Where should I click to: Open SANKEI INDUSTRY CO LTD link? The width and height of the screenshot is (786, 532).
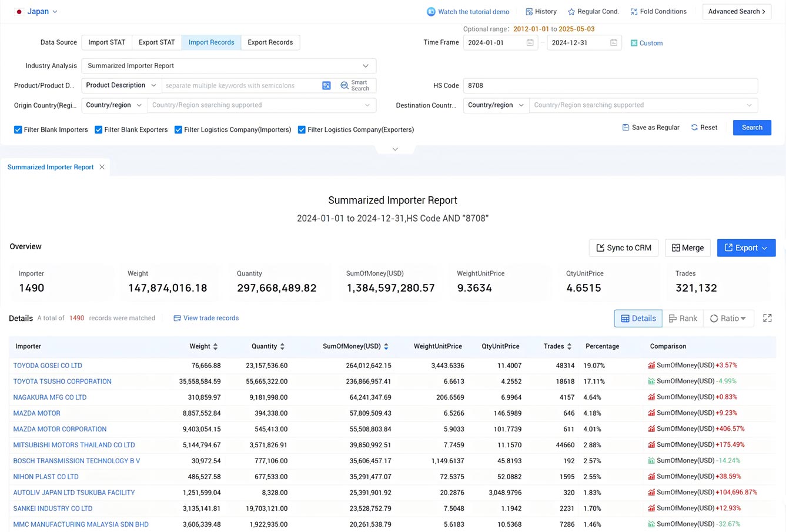coord(53,508)
